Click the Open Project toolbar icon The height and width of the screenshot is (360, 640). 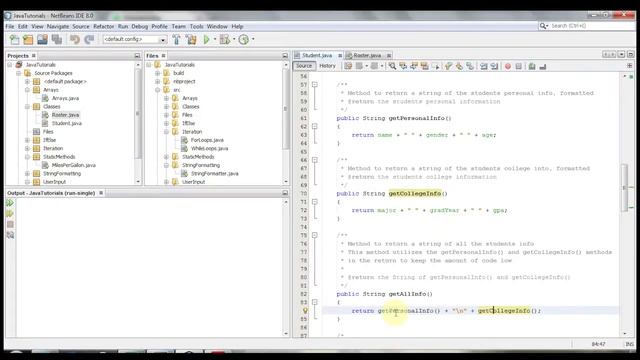coord(42,40)
